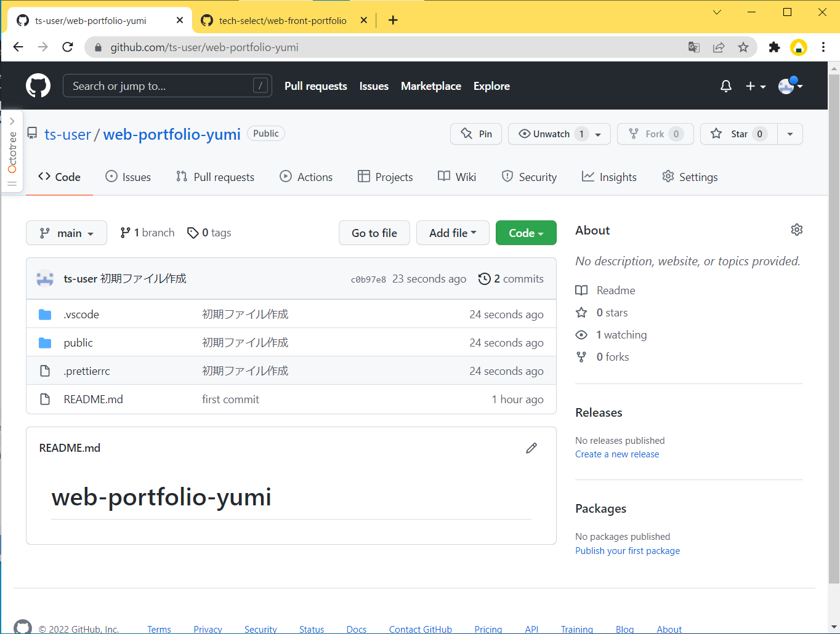Expand the Octotree sidebar chevron
The width and height of the screenshot is (840, 634).
[12, 121]
